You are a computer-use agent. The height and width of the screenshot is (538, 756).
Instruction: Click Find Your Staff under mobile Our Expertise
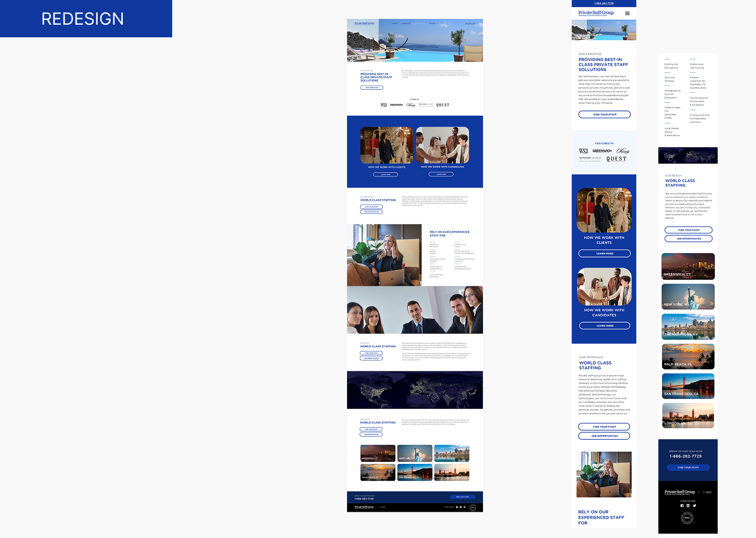[604, 115]
